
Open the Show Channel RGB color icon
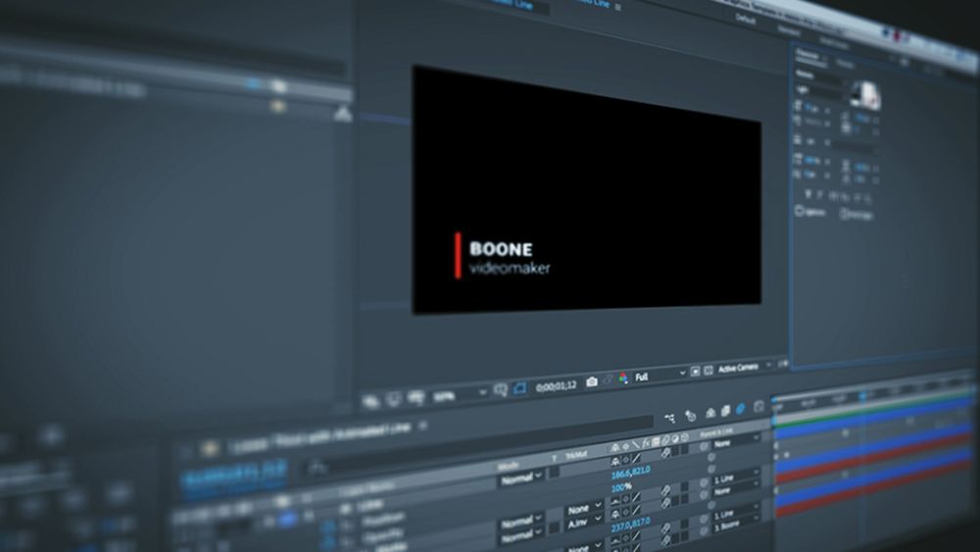point(623,378)
